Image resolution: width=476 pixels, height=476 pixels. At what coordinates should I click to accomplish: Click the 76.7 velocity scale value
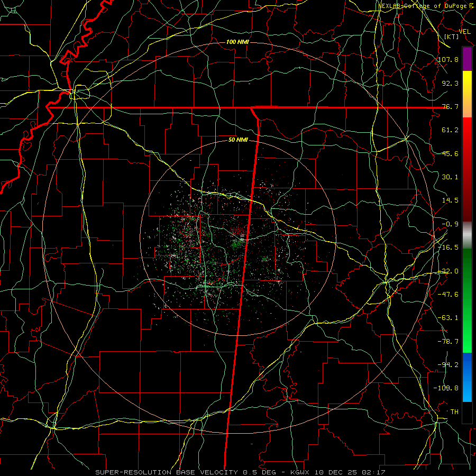point(450,106)
